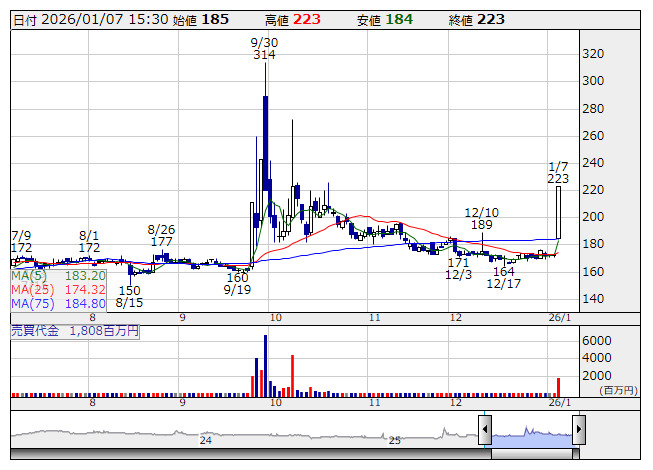Click the 25 year marker in navigator
The height and width of the screenshot is (470, 653).
[x=395, y=440]
